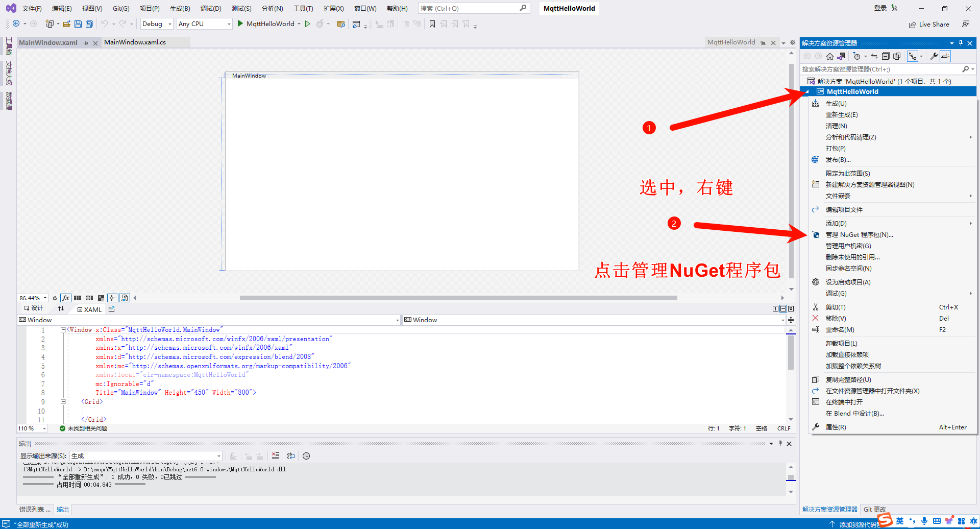Toggle word wrap icon in Output panel
Screen dimensions: 980x529
tap(291, 455)
